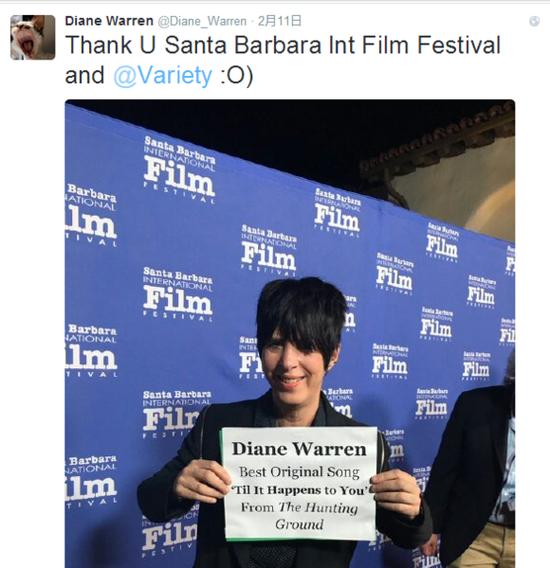Viewport: 550px width, 568px height.
Task: Click the Diane Warren display name
Action: pyautogui.click(x=109, y=21)
